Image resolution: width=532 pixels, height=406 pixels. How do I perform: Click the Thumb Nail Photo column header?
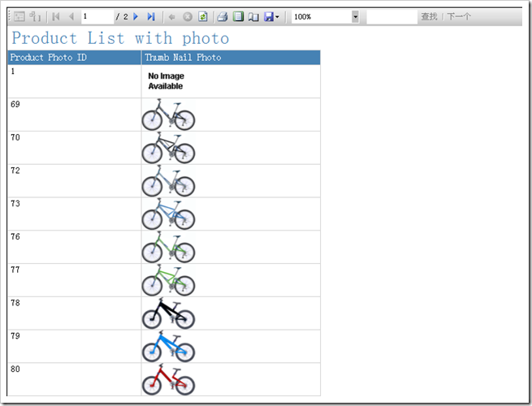pos(231,58)
